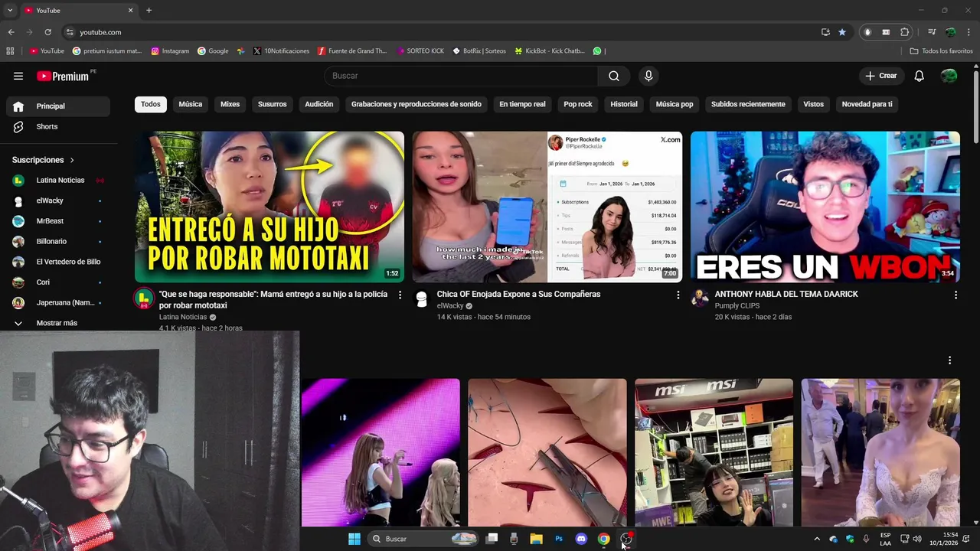Open Task View in taskbar
This screenshot has width=980, height=551.
(492, 539)
